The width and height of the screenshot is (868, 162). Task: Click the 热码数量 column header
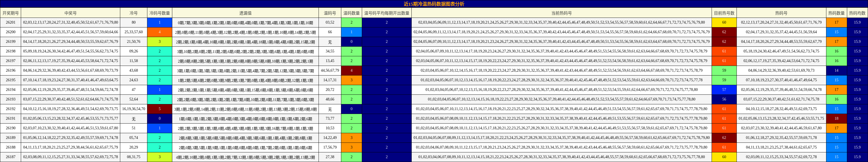click(x=836, y=13)
